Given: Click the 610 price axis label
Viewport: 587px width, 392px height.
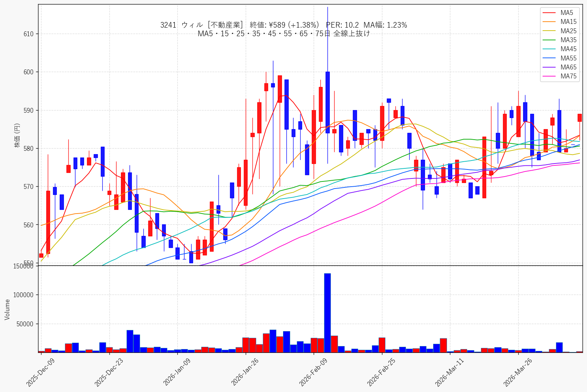Looking at the screenshot, I should [x=28, y=34].
